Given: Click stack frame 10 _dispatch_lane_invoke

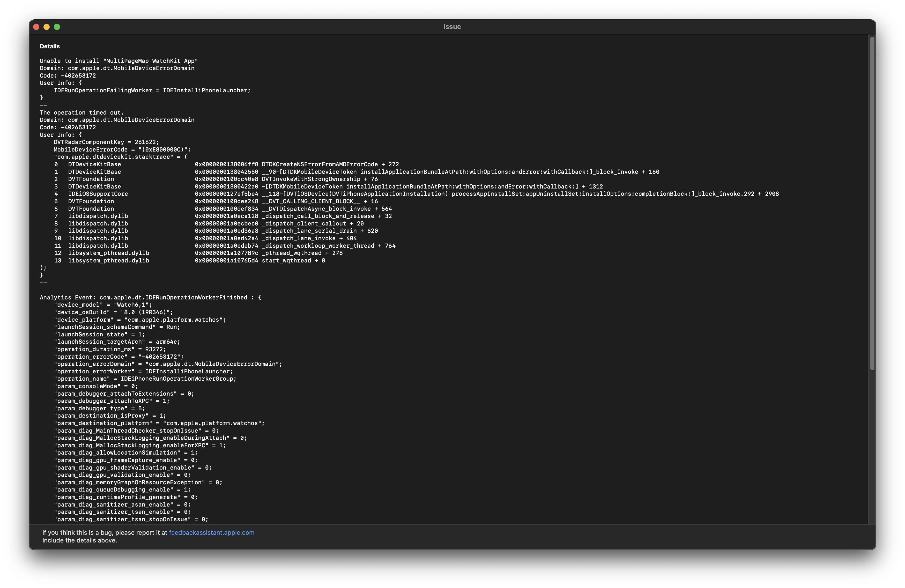Looking at the screenshot, I should click(x=205, y=238).
